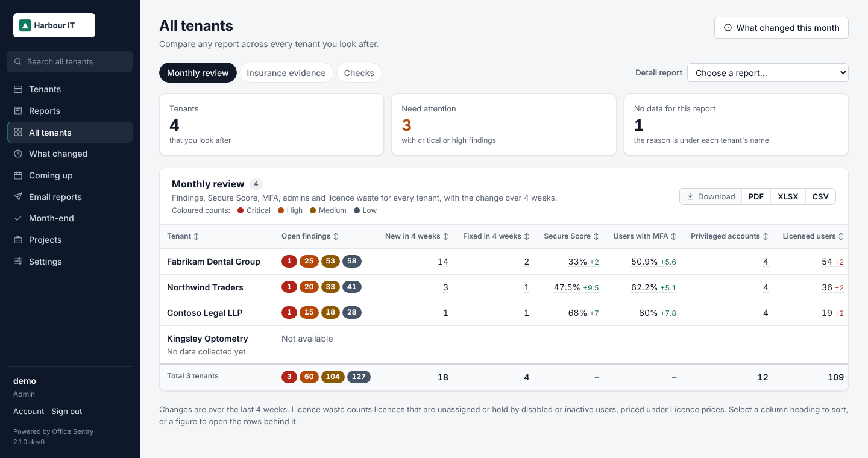Focus the Search all tenants field
868x458 pixels.
(70, 61)
